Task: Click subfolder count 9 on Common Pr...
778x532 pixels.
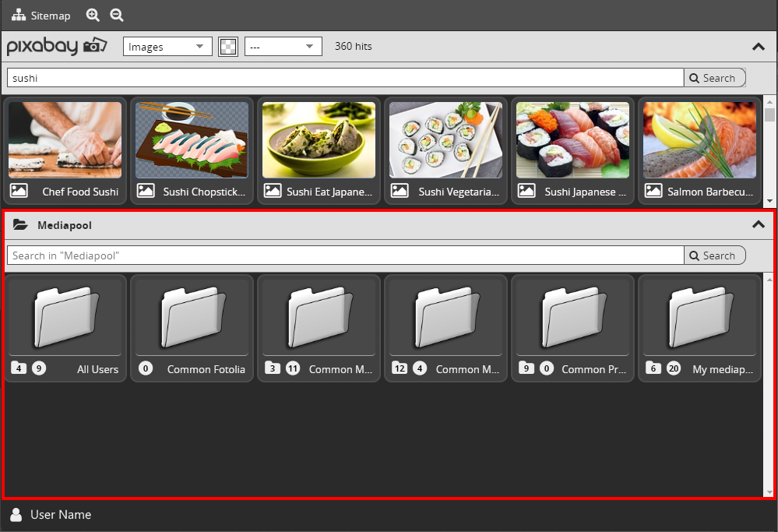Action: tap(526, 368)
